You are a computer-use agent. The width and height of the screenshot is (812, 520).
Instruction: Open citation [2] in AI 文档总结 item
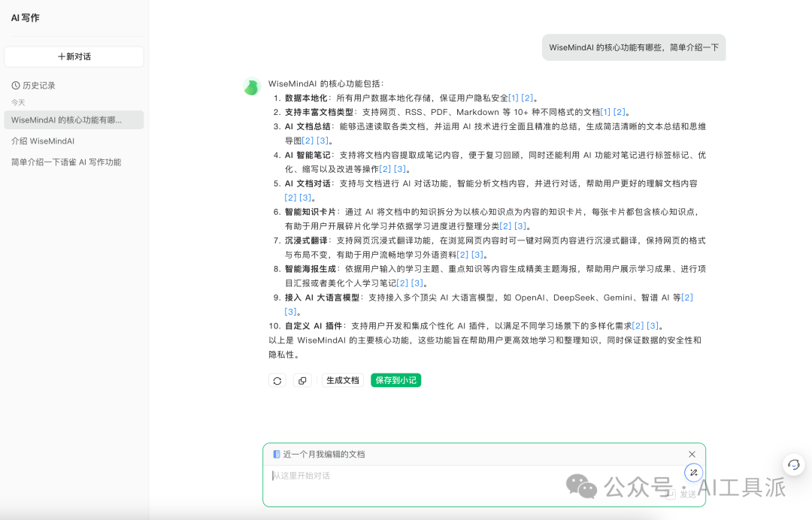(308, 141)
